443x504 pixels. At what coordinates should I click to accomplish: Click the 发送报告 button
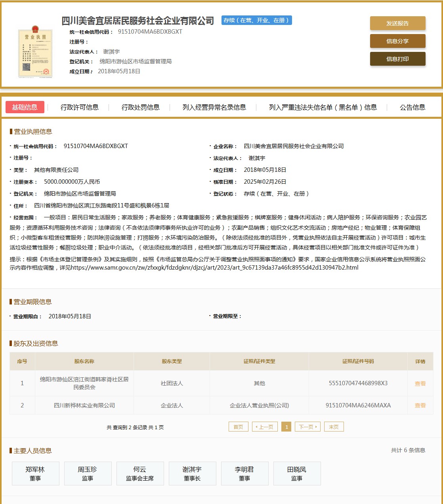tap(397, 23)
